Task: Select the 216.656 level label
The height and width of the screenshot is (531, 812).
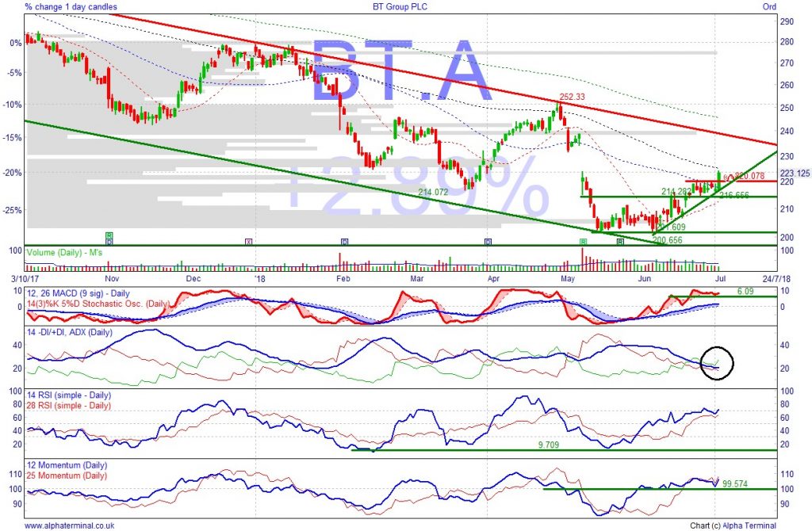Action: point(733,195)
